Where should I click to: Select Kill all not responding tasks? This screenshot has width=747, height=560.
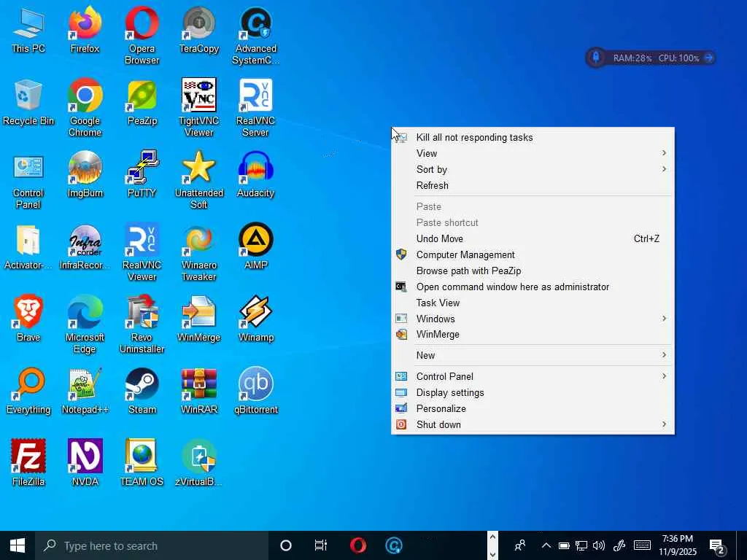pos(474,137)
